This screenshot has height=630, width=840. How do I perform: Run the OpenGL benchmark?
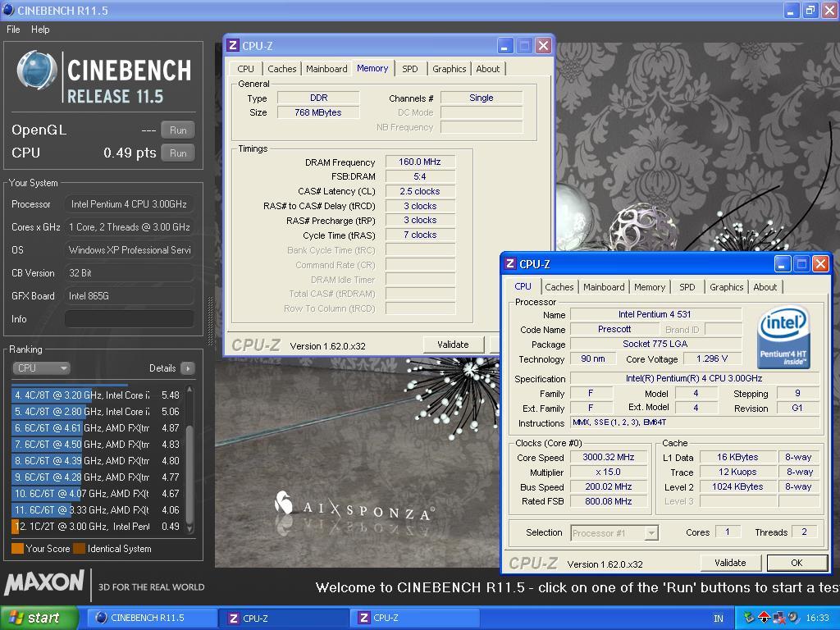178,130
